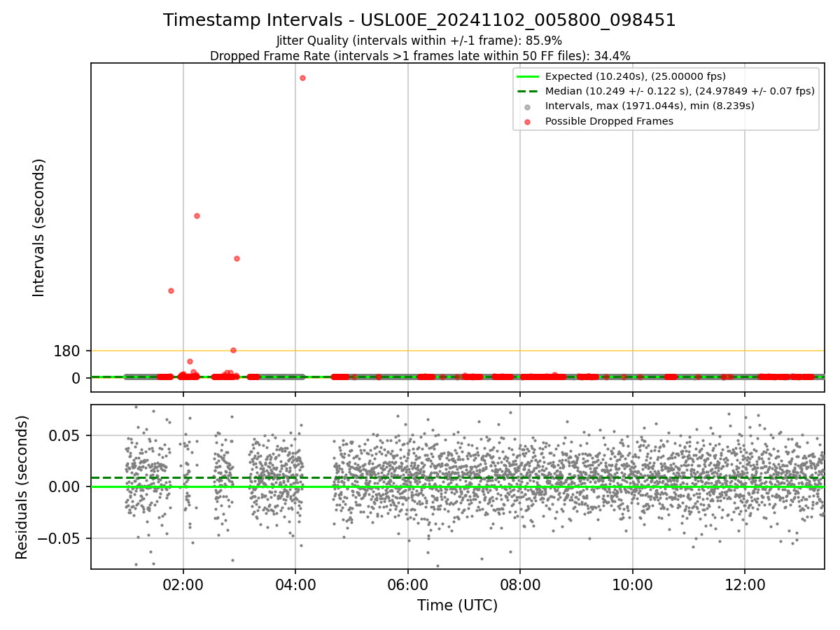Click the Possible Dropped Frames legend entry
The width and height of the screenshot is (840, 630).
609,121
